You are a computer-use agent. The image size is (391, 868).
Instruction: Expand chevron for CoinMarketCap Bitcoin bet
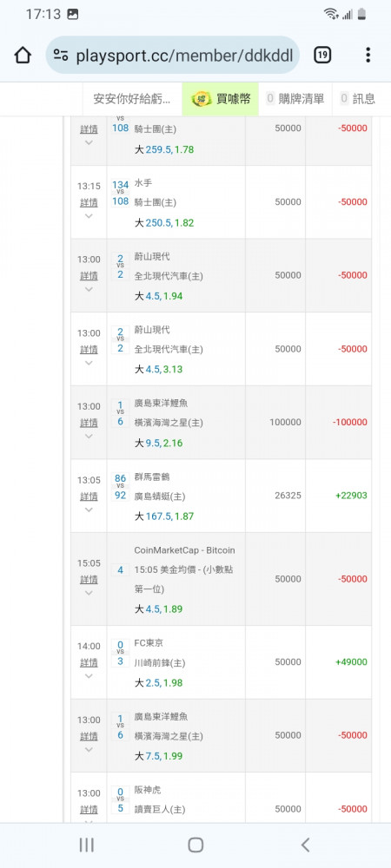click(89, 593)
